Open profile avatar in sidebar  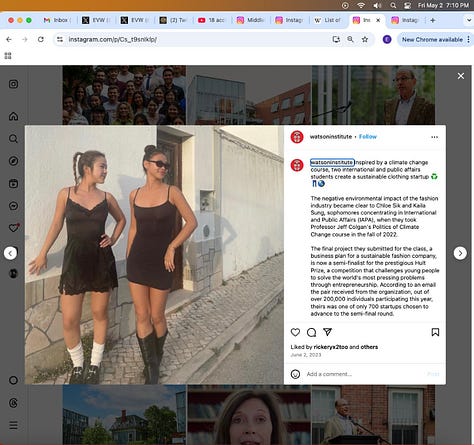pyautogui.click(x=13, y=273)
